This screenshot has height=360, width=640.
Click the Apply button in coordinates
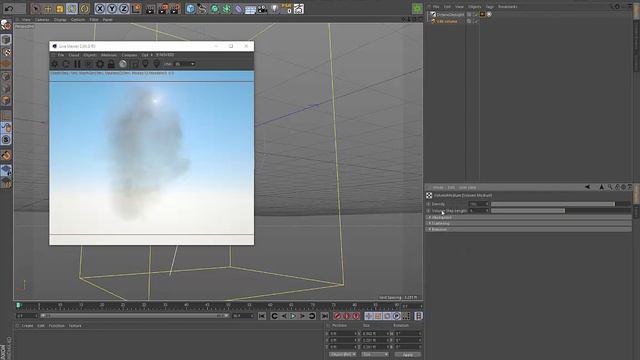(x=407, y=355)
